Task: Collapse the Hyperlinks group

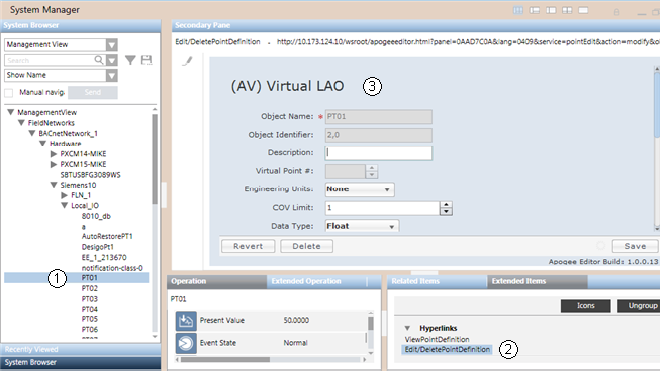Action: 407,328
